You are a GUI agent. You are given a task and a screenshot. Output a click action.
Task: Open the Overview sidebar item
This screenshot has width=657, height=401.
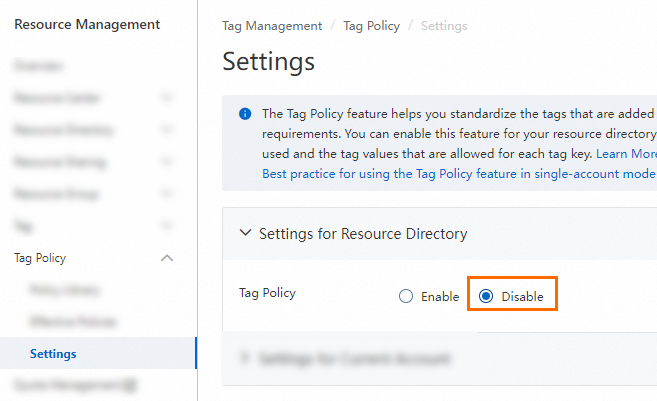pyautogui.click(x=39, y=66)
